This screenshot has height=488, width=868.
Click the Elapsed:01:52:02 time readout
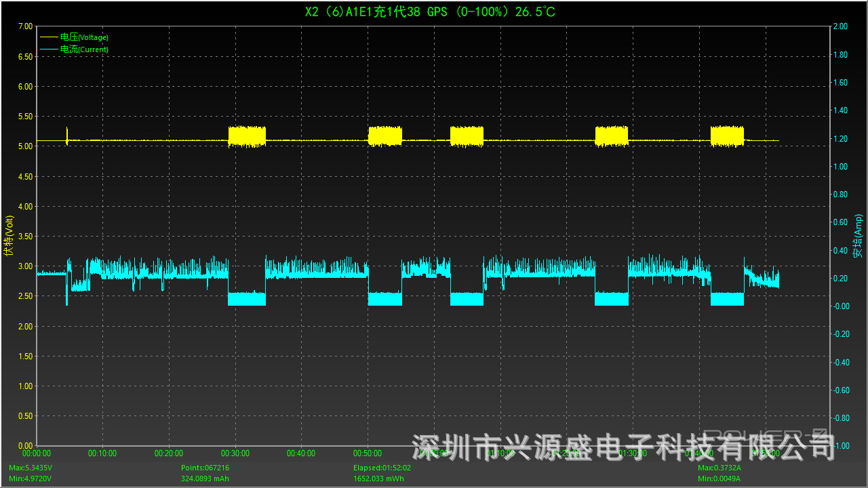click(382, 468)
